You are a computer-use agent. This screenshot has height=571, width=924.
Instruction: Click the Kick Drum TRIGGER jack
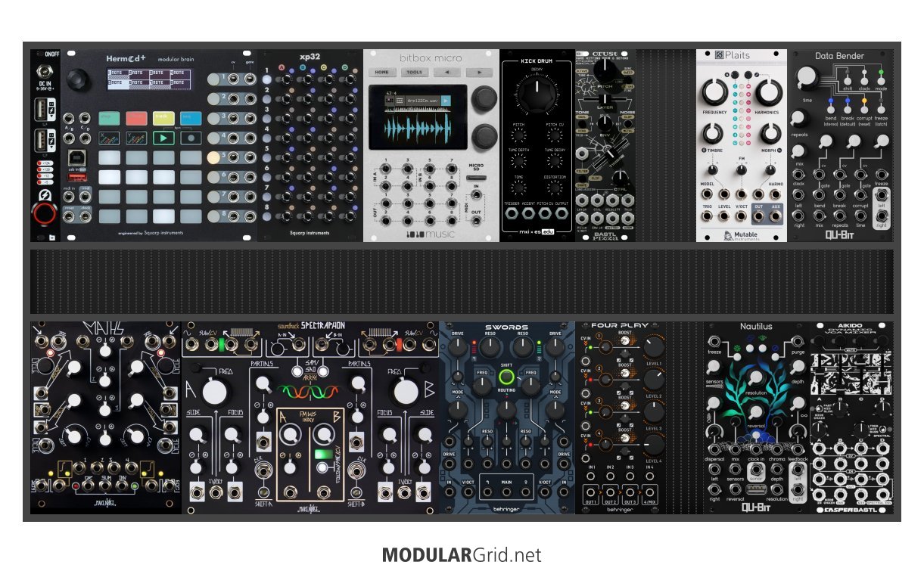point(512,213)
